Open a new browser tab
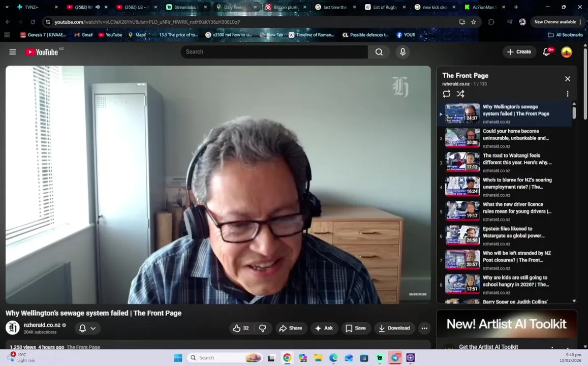This screenshot has height=366, width=588. click(516, 7)
